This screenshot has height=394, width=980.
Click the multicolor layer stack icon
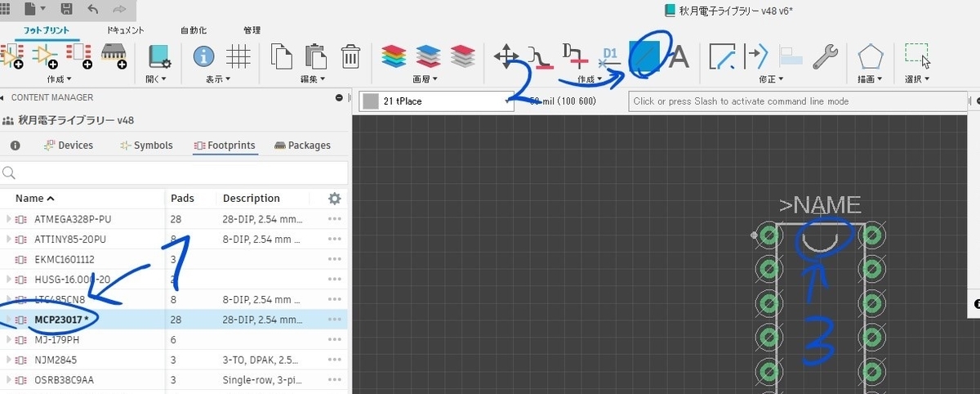point(394,56)
